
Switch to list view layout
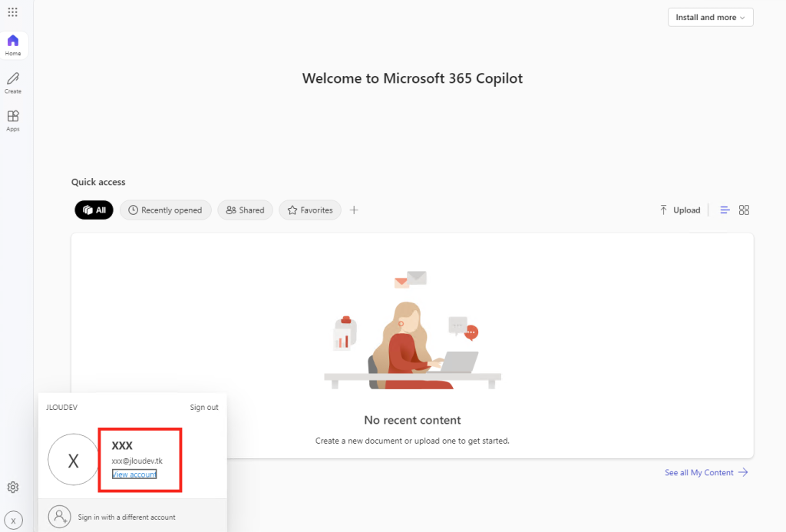tap(725, 210)
